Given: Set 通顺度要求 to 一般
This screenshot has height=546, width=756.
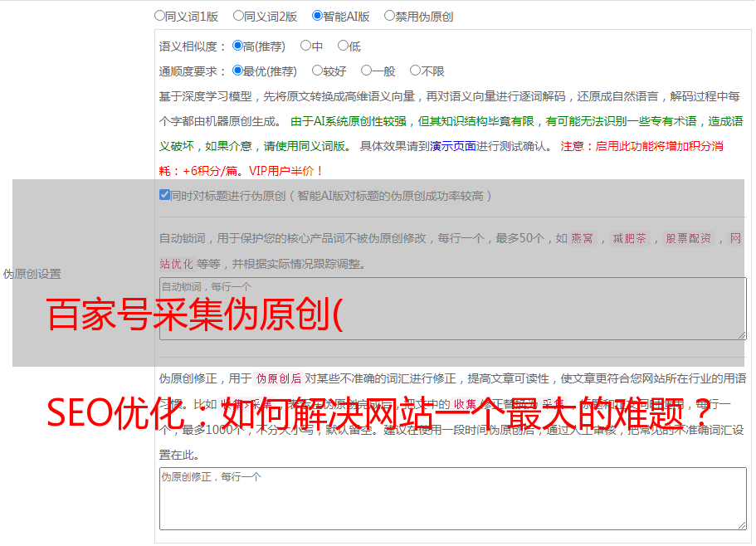Looking at the screenshot, I should (x=367, y=71).
